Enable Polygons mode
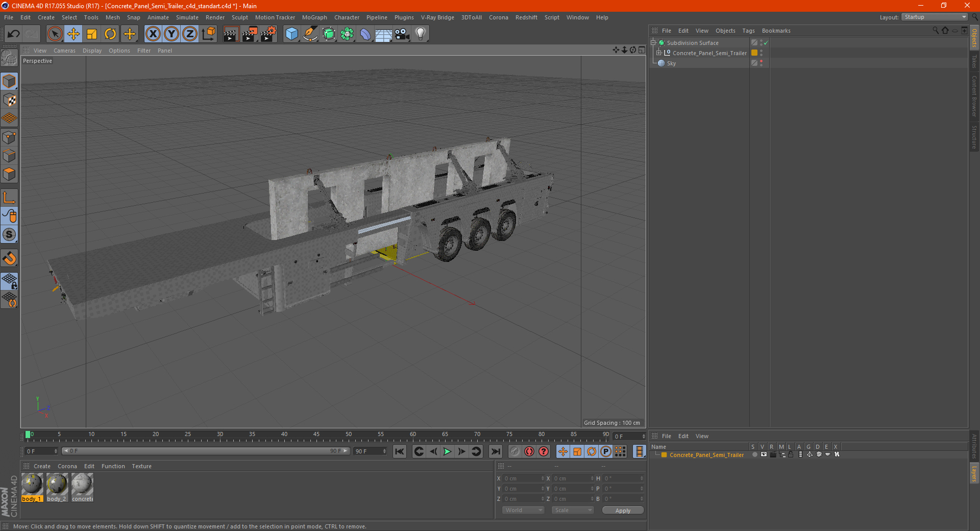The width and height of the screenshot is (980, 531). click(10, 174)
